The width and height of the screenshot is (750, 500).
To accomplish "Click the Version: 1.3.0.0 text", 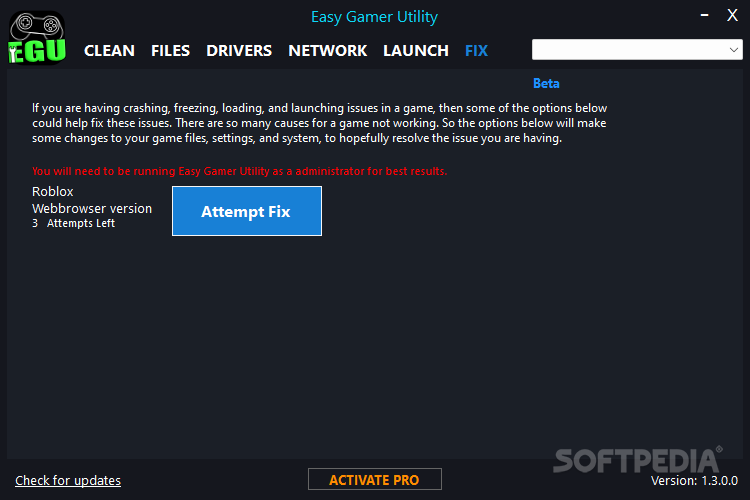I will click(x=694, y=480).
